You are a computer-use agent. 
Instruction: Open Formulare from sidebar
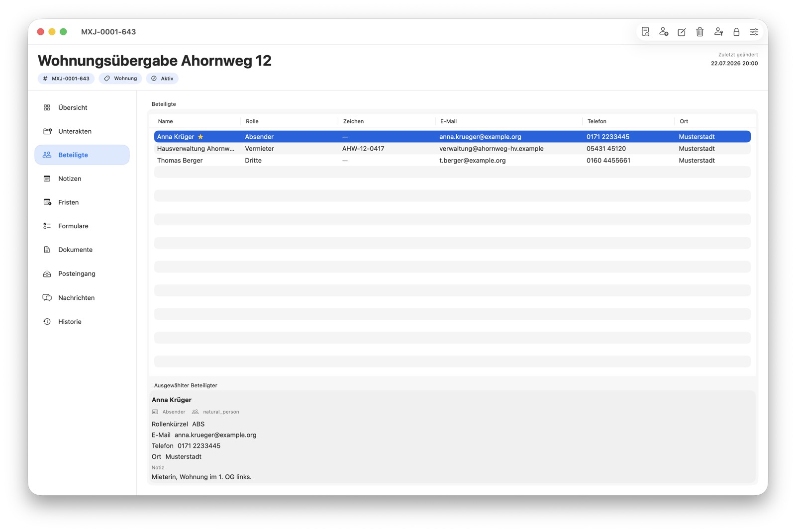tap(82, 226)
